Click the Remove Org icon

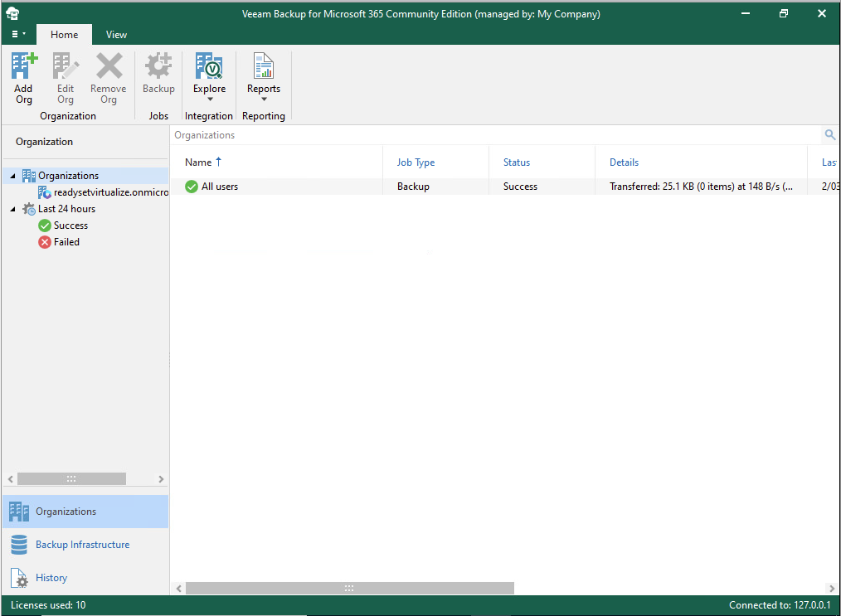tap(109, 65)
